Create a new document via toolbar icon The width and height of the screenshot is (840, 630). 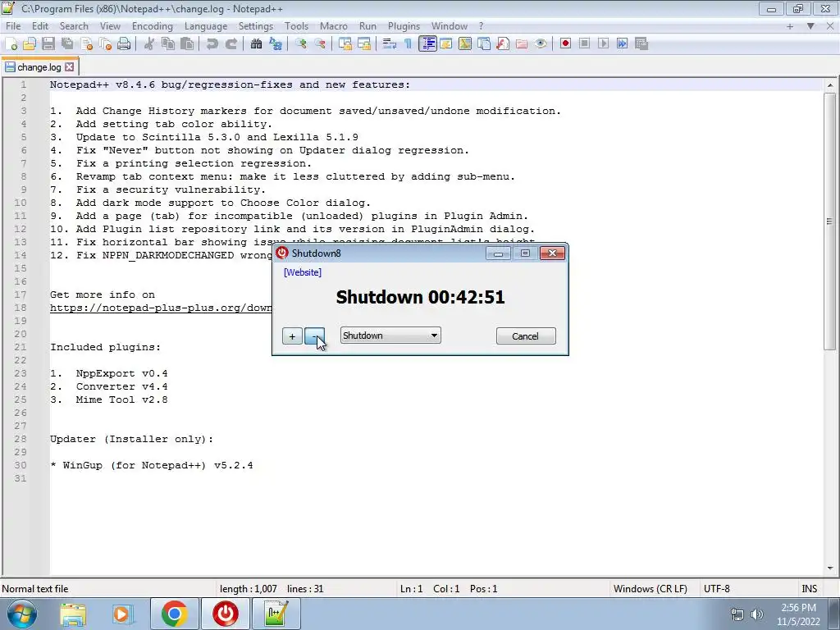pos(11,44)
